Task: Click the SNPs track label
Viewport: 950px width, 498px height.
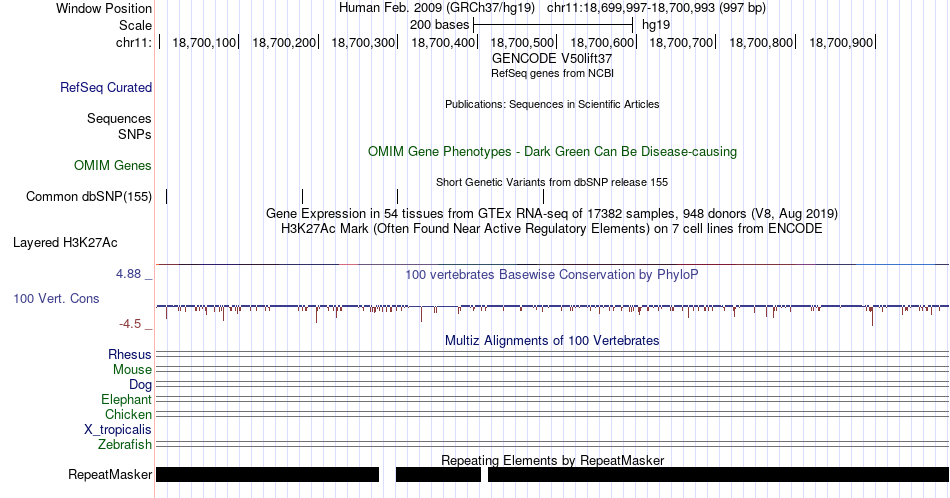Action: point(135,134)
